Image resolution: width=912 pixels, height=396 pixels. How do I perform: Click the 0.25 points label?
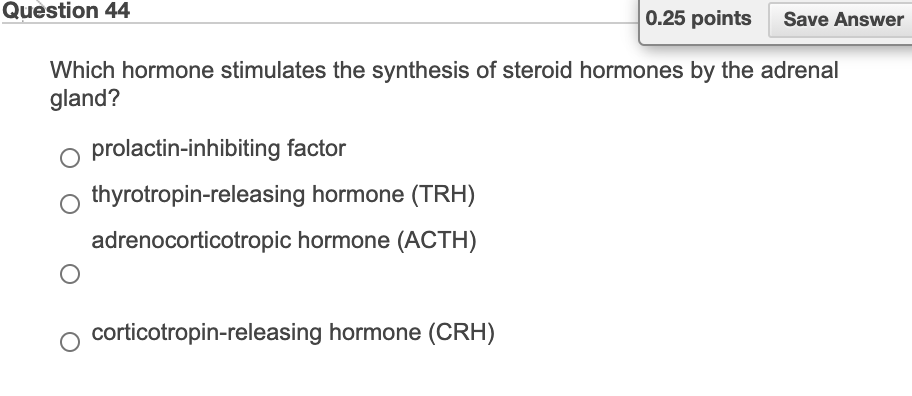[698, 19]
